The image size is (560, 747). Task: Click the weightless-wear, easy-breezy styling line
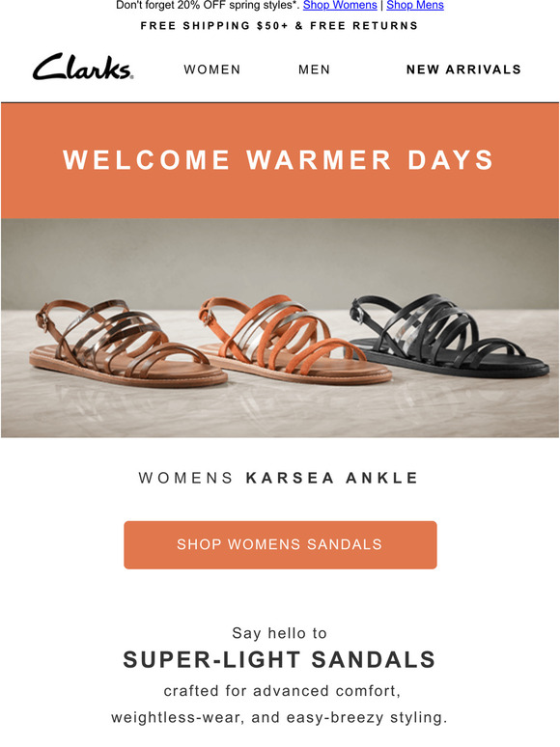[x=279, y=717]
